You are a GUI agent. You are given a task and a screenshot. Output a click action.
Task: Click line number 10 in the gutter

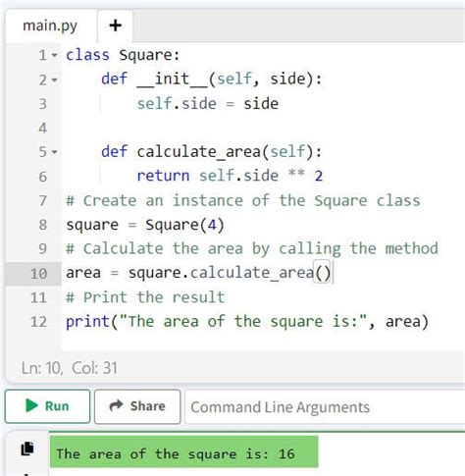pos(38,274)
